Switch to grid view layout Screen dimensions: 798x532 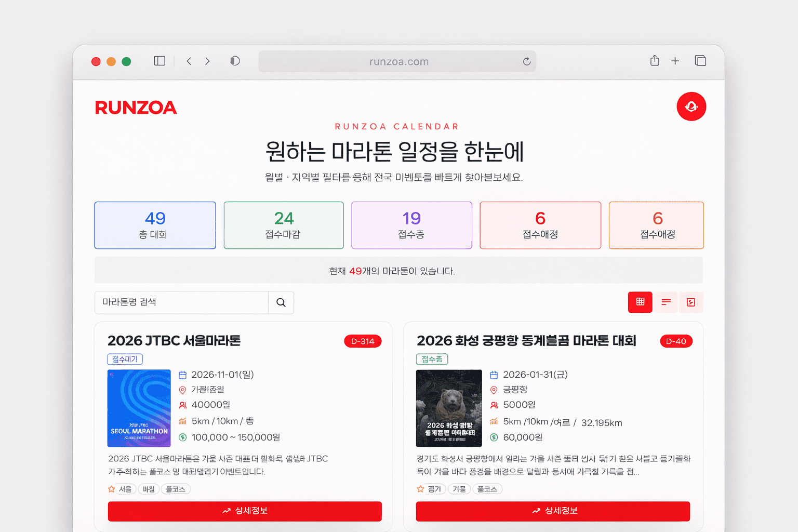coord(640,302)
